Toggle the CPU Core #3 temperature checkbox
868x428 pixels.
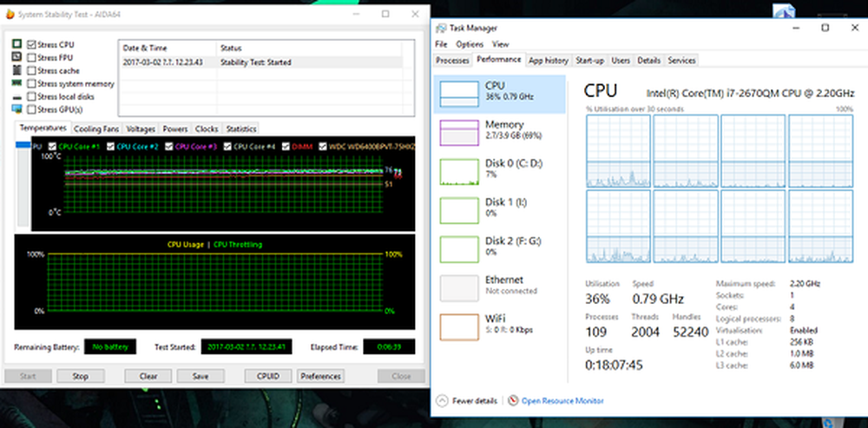click(x=169, y=146)
